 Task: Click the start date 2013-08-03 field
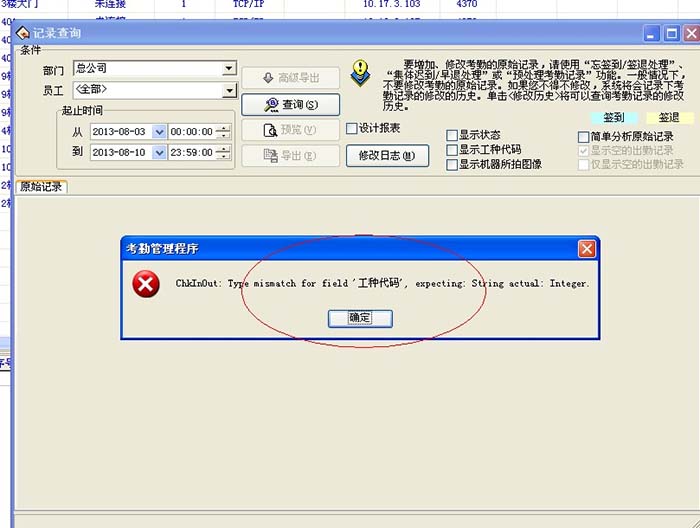coord(121,132)
